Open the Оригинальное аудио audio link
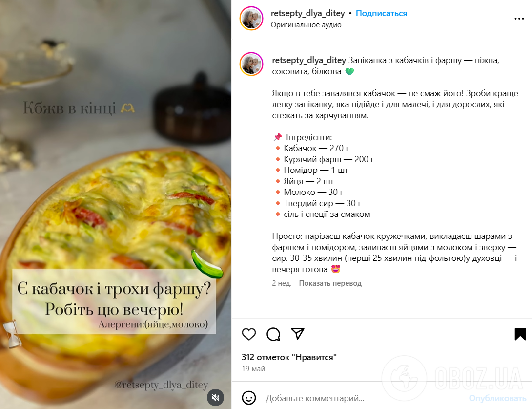532x409 pixels. click(x=306, y=25)
